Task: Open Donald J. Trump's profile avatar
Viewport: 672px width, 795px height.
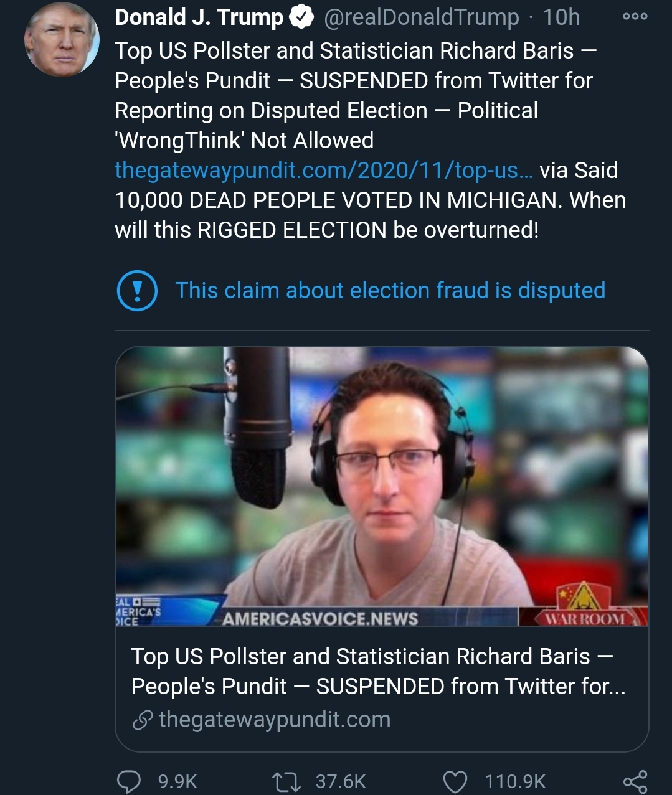Action: tap(62, 40)
